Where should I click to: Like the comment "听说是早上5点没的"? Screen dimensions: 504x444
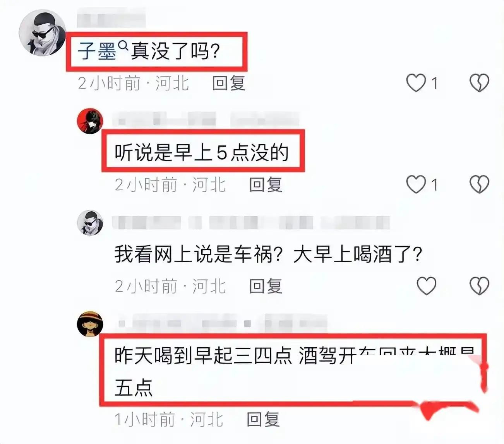(416, 184)
